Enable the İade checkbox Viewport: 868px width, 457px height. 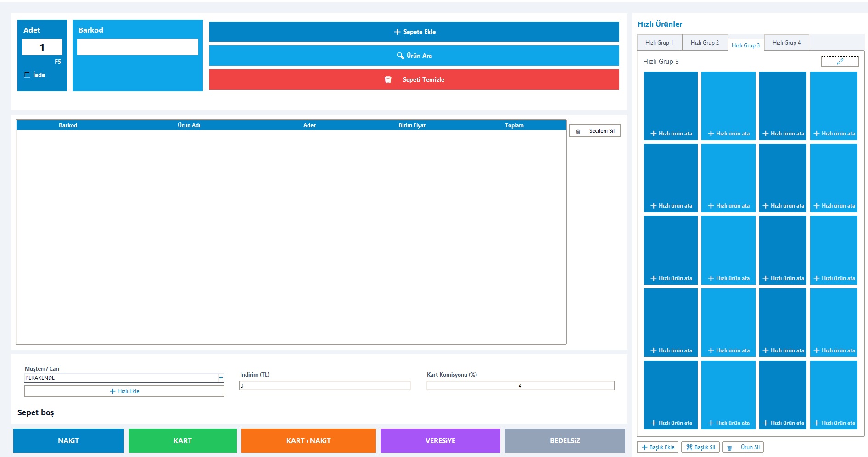[28, 75]
